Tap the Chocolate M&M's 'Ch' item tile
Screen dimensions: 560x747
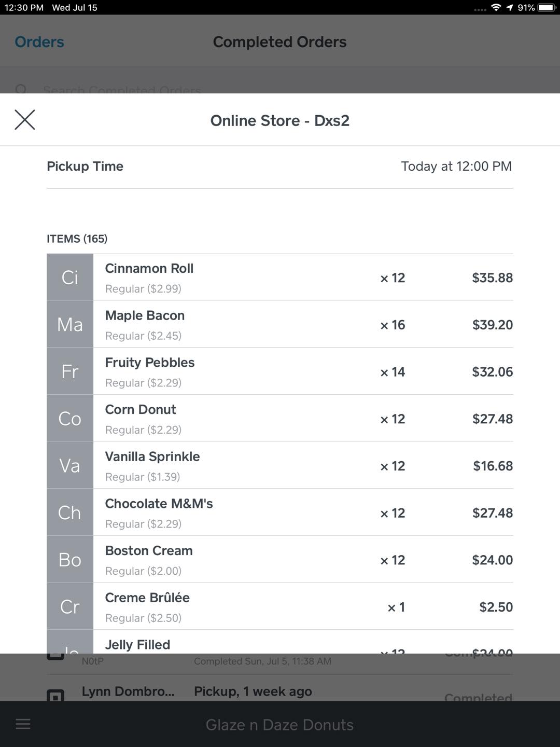pyautogui.click(x=70, y=513)
